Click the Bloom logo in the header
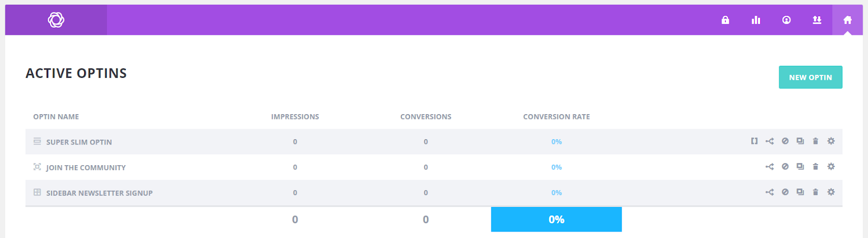The width and height of the screenshot is (868, 238). [56, 20]
